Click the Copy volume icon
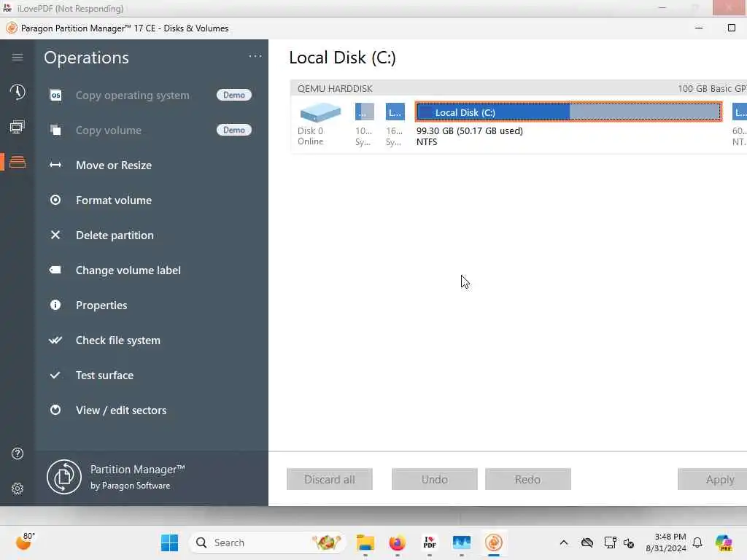Image resolution: width=747 pixels, height=560 pixels. [x=55, y=130]
